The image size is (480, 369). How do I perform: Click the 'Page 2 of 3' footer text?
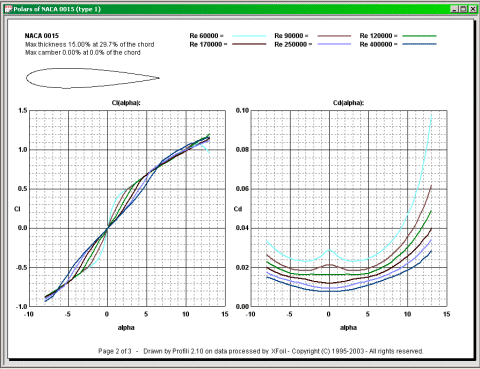(115, 351)
